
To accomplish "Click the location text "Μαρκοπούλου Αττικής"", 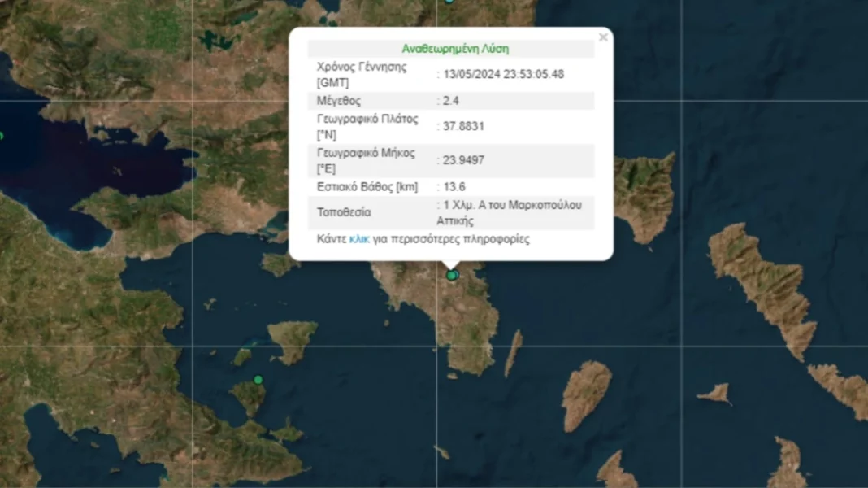I will [x=512, y=213].
